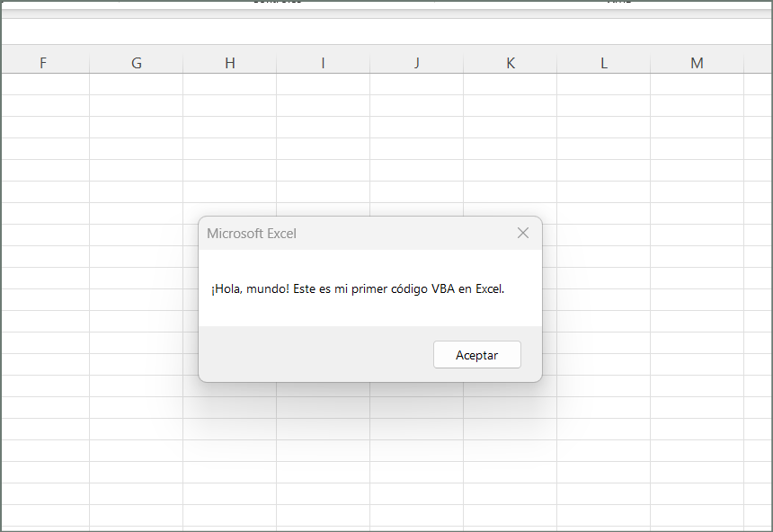The height and width of the screenshot is (532, 773).
Task: Close the Microsoft Excel message box
Action: point(523,234)
